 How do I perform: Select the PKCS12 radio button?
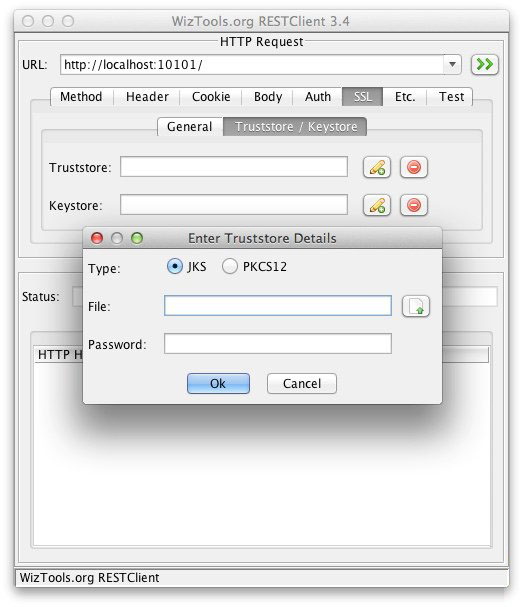point(230,267)
